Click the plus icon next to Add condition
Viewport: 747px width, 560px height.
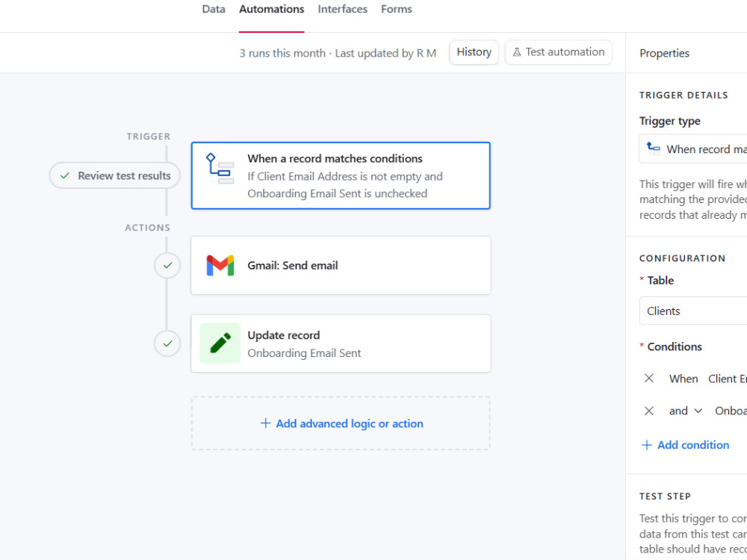click(646, 445)
